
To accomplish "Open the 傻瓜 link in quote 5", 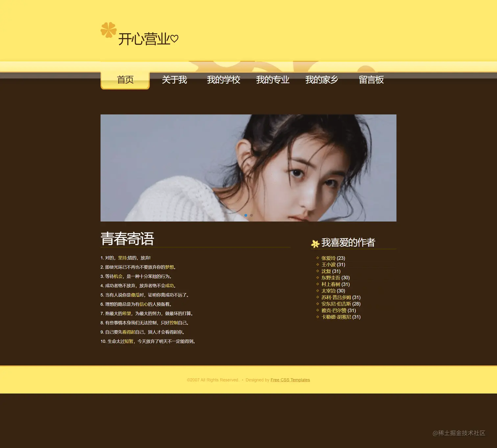I will tap(135, 295).
